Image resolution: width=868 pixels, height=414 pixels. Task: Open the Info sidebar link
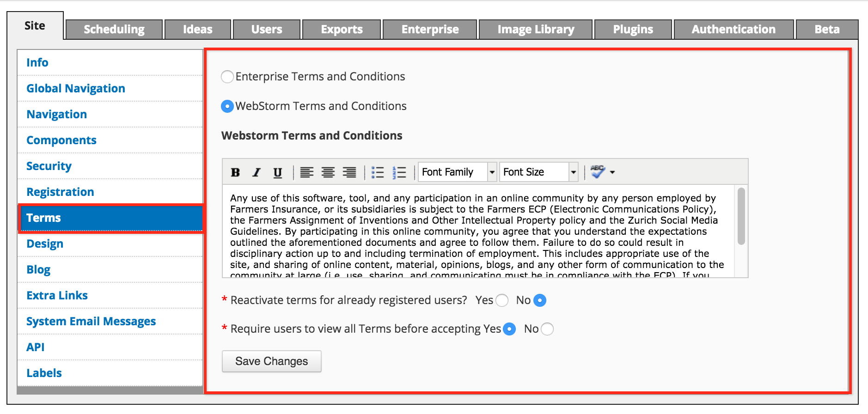(110, 63)
